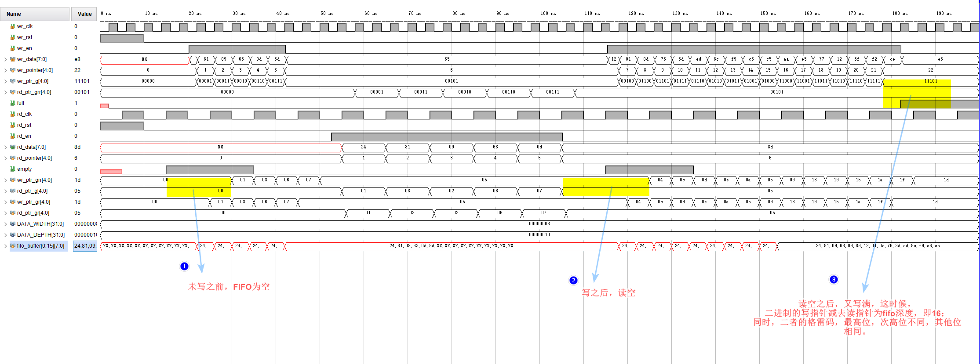Click the fifo_buffer[0:15][7:0] array icon
Viewport: 980px width, 364px height.
point(13,246)
